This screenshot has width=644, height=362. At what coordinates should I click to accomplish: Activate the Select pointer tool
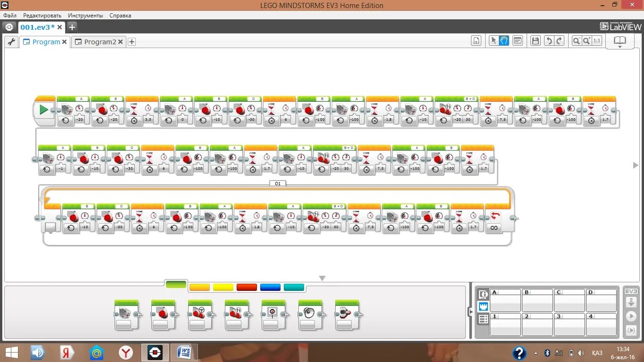[494, 41]
